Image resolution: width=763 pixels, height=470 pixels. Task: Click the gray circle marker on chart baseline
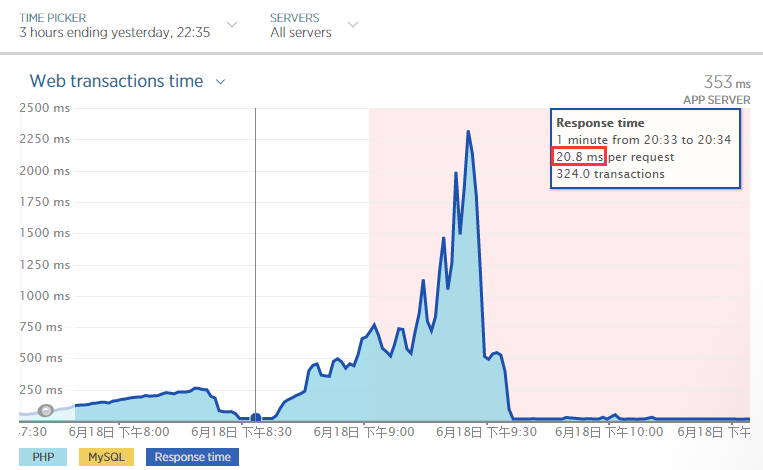(46, 411)
